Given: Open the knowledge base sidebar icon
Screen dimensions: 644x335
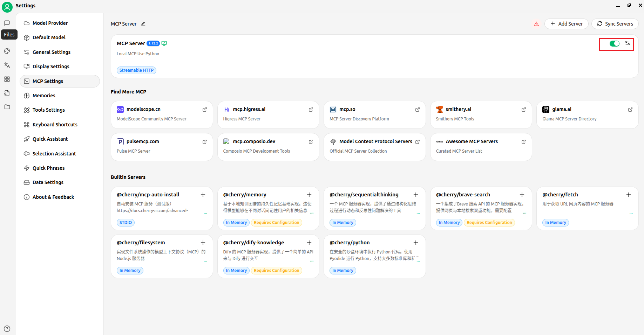Looking at the screenshot, I should [7, 93].
